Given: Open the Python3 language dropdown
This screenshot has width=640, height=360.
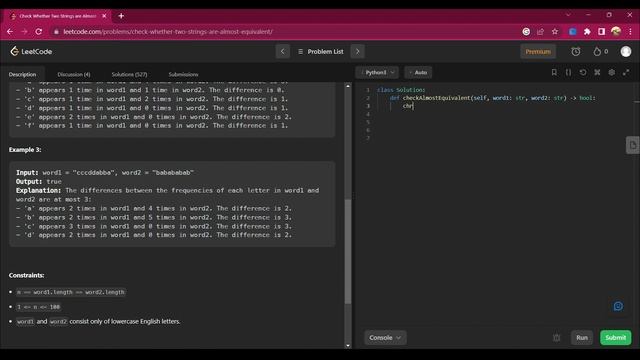Looking at the screenshot, I should click(378, 72).
